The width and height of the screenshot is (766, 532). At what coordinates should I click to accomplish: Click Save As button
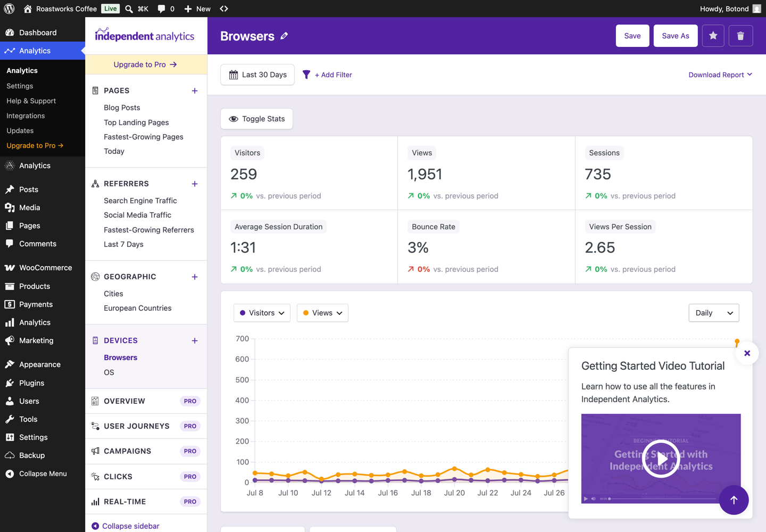coord(676,36)
